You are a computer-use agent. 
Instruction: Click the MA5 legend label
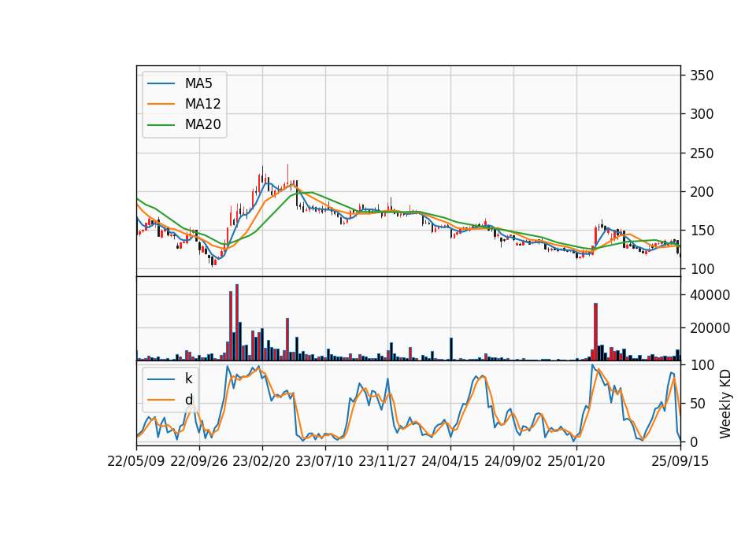[x=198, y=83]
